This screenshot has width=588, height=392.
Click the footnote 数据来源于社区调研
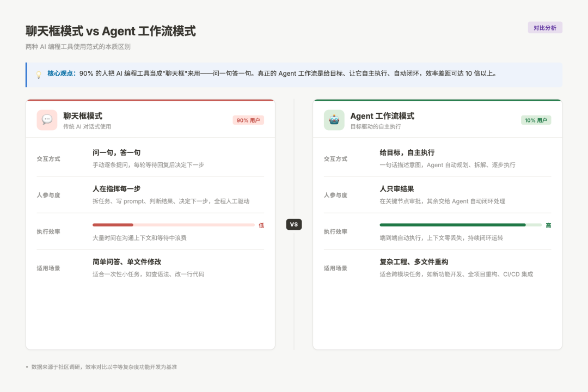coord(104,367)
